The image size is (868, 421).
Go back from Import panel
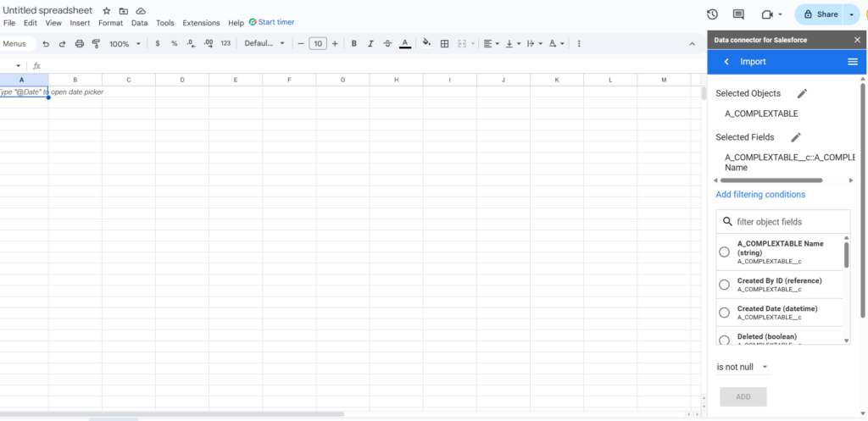click(726, 61)
